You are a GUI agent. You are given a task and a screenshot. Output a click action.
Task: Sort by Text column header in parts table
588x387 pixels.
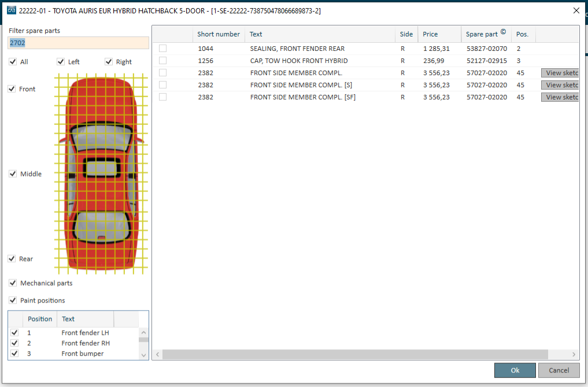[320, 34]
